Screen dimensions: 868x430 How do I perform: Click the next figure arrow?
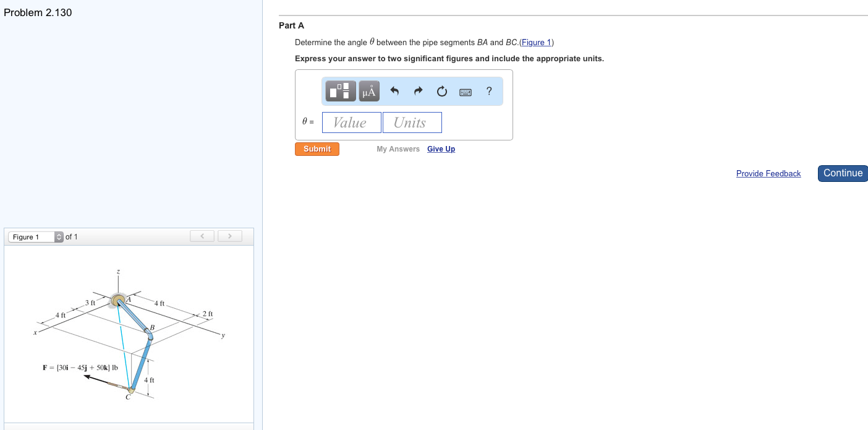coord(229,236)
